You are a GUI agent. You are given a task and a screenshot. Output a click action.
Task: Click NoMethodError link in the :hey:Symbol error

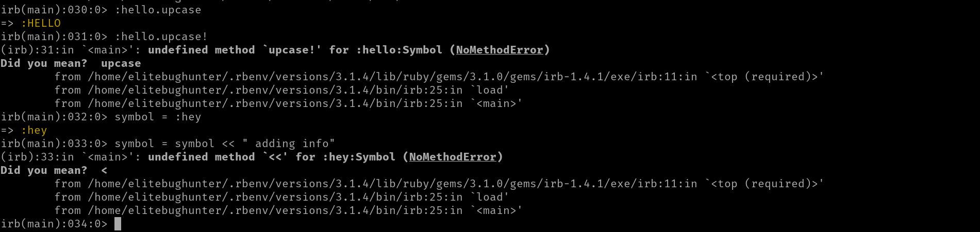[453, 157]
